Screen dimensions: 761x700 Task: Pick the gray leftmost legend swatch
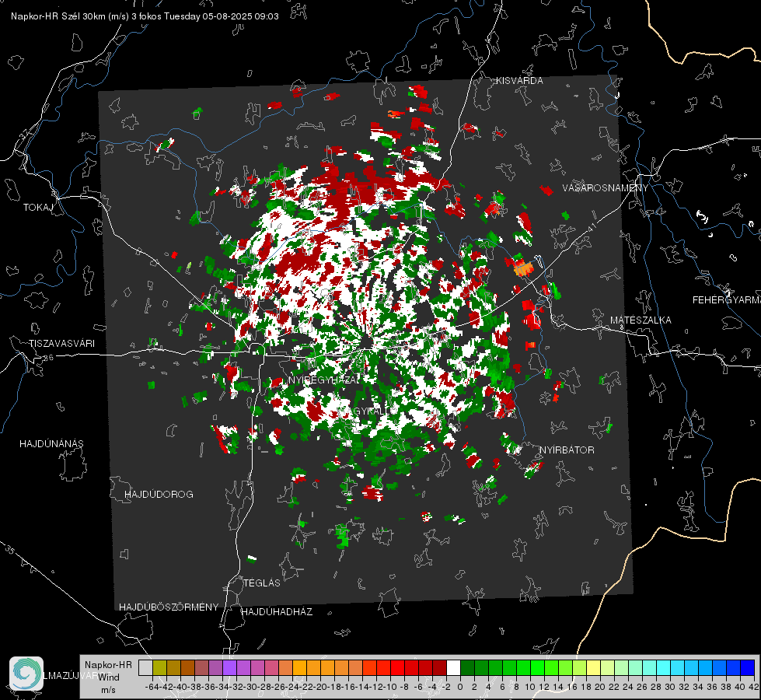coord(145,667)
